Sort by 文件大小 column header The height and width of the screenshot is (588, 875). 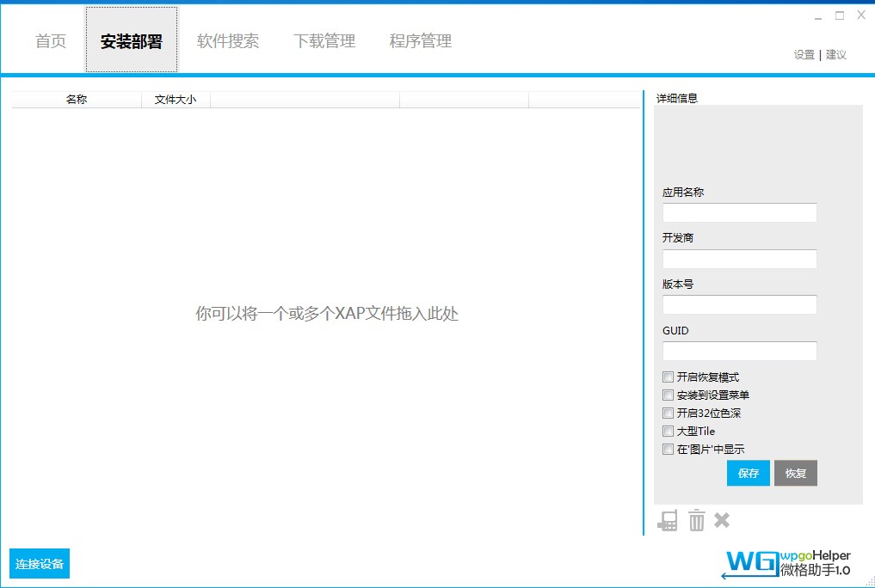coord(176,99)
